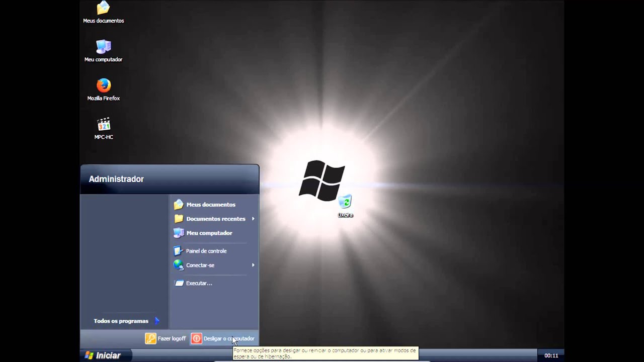This screenshot has height=362, width=644.
Task: Select the MPC-HC desktop icon
Action: pyautogui.click(x=103, y=128)
